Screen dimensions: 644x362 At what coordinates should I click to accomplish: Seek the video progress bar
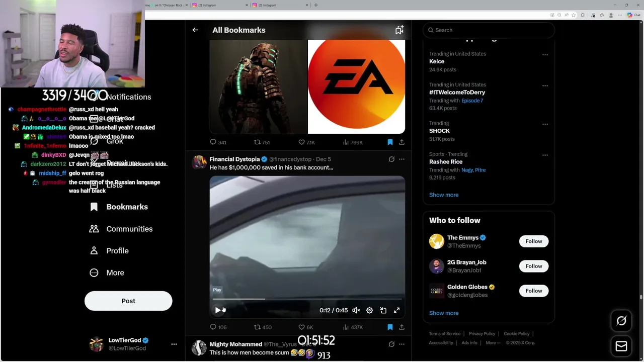[x=307, y=299]
